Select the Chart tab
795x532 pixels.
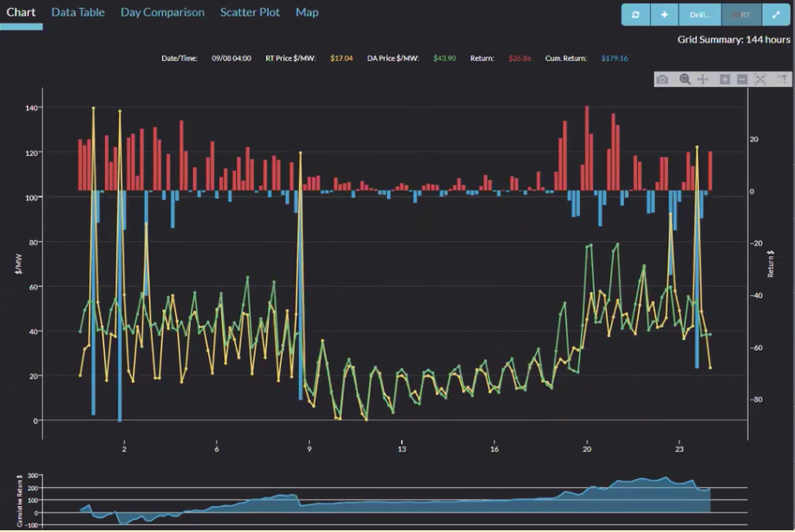(21, 12)
